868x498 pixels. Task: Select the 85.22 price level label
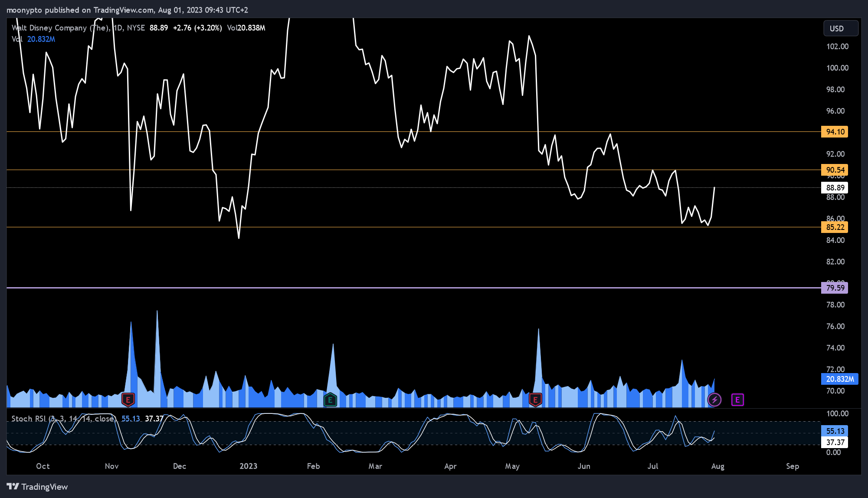835,227
